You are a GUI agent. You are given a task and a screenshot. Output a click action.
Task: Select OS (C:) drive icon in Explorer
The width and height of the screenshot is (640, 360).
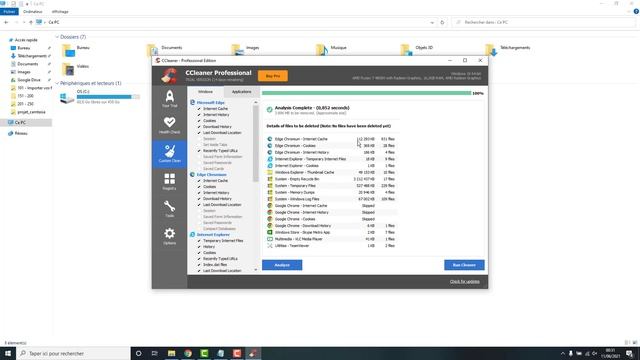point(67,98)
